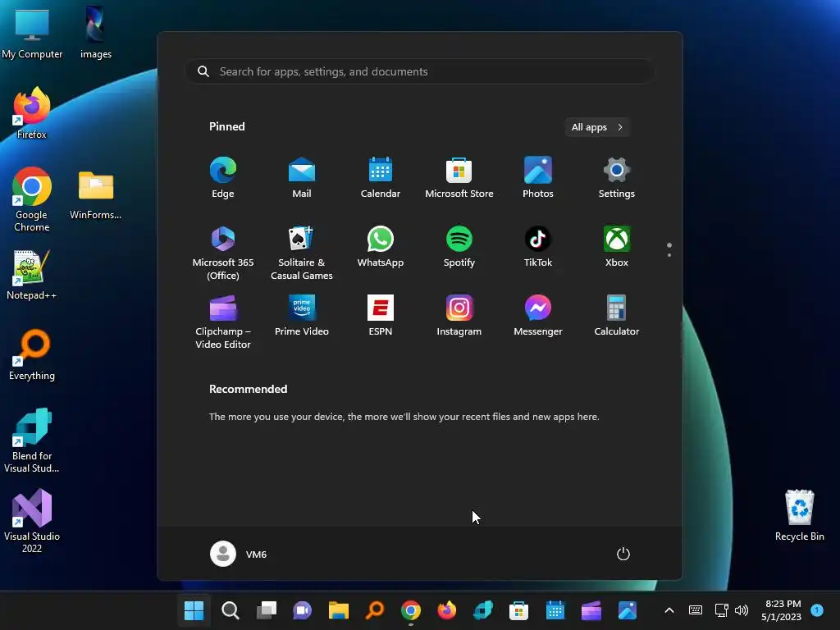
Task: Select Notepad++ desktop shortcut
Action: click(32, 275)
